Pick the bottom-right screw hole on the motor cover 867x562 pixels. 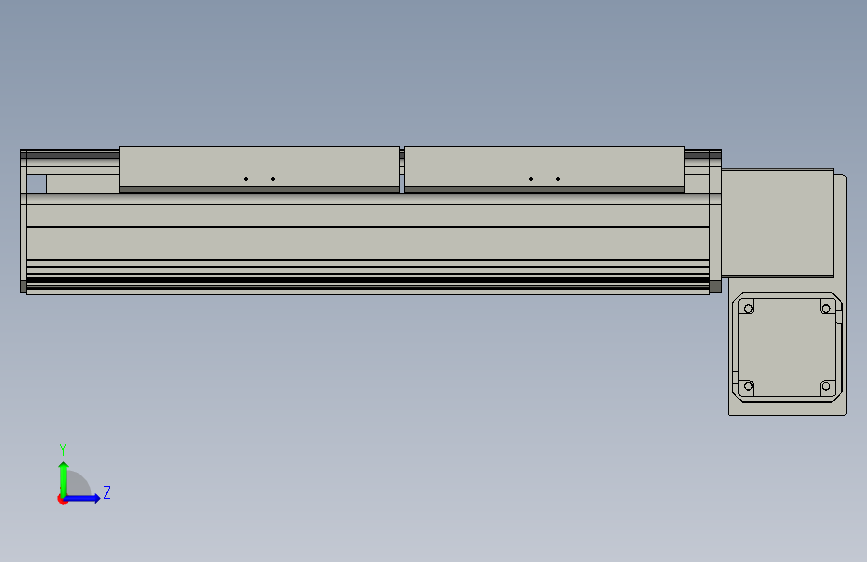826,386
